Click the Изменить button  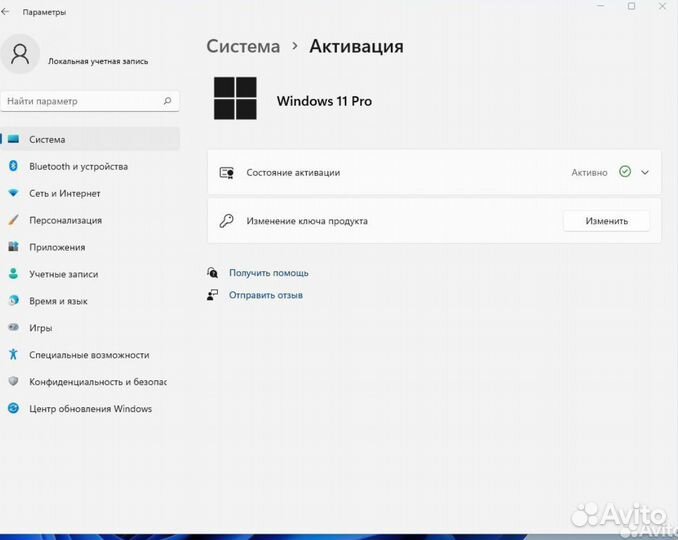tap(606, 221)
